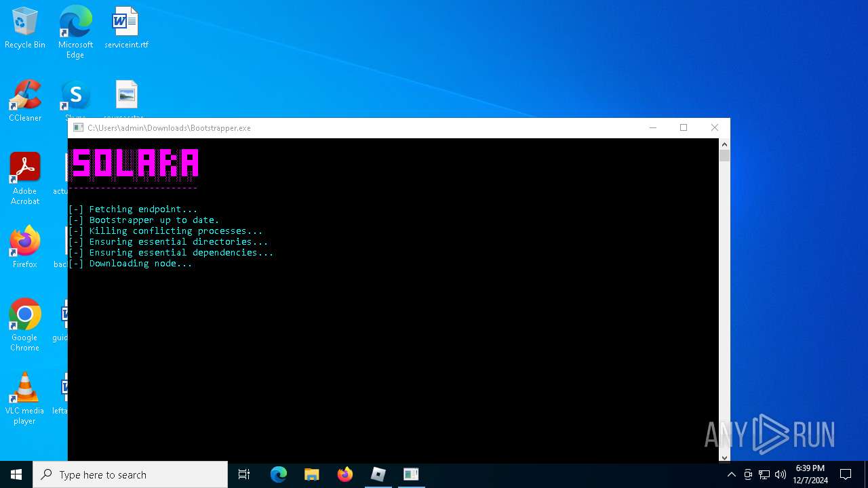
Task: Open the Recycle Bin desktop icon
Action: (x=25, y=28)
